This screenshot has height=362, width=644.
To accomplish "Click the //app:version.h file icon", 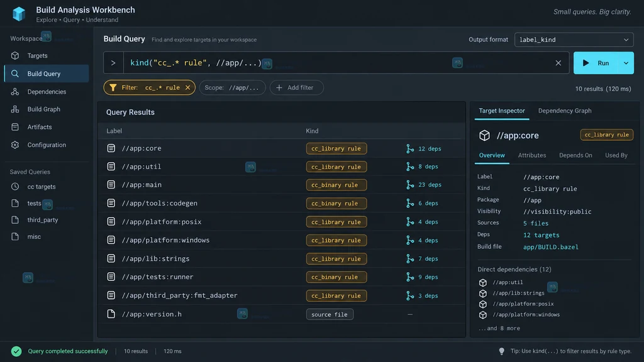I will pyautogui.click(x=111, y=314).
